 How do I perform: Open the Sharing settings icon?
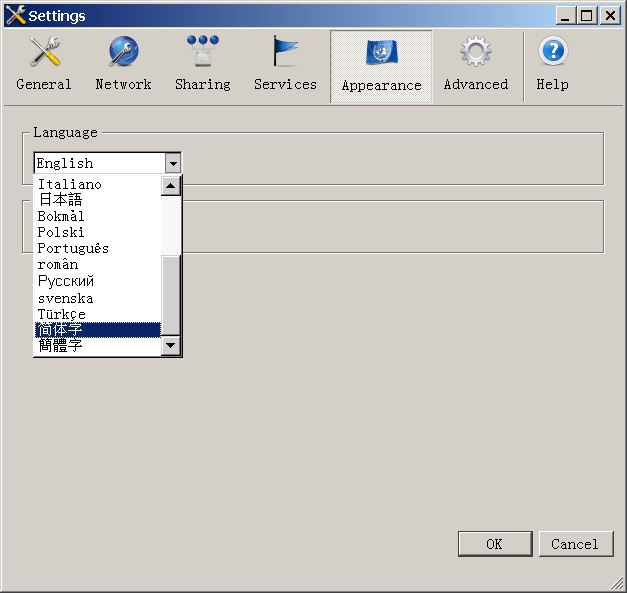pos(202,52)
